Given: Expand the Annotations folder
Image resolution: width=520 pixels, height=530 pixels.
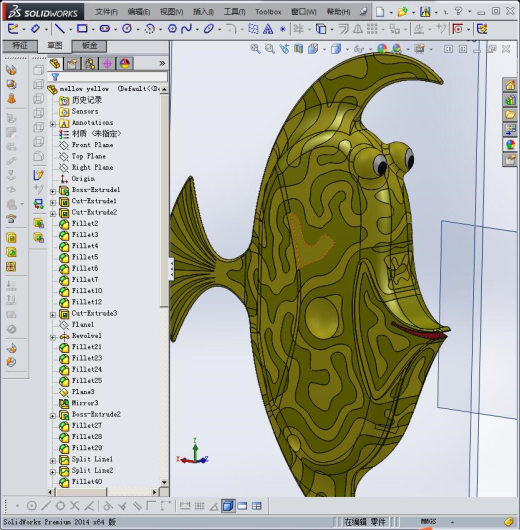Looking at the screenshot, I should pyautogui.click(x=53, y=124).
